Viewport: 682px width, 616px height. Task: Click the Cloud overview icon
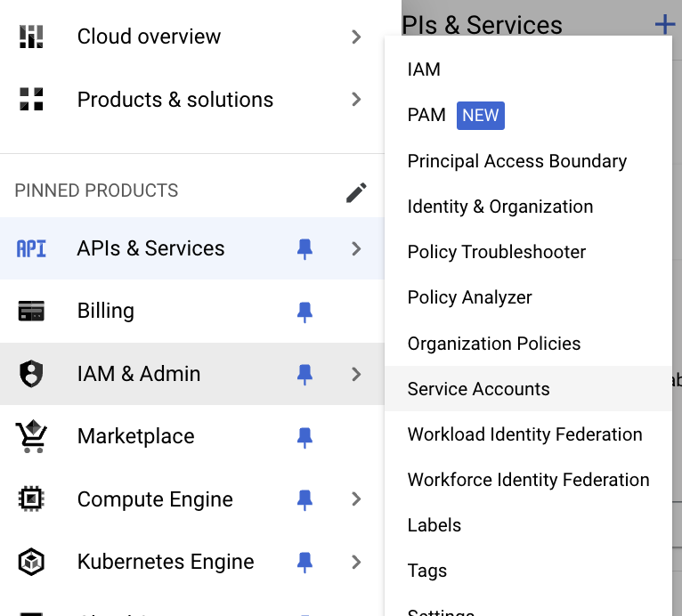[x=31, y=36]
